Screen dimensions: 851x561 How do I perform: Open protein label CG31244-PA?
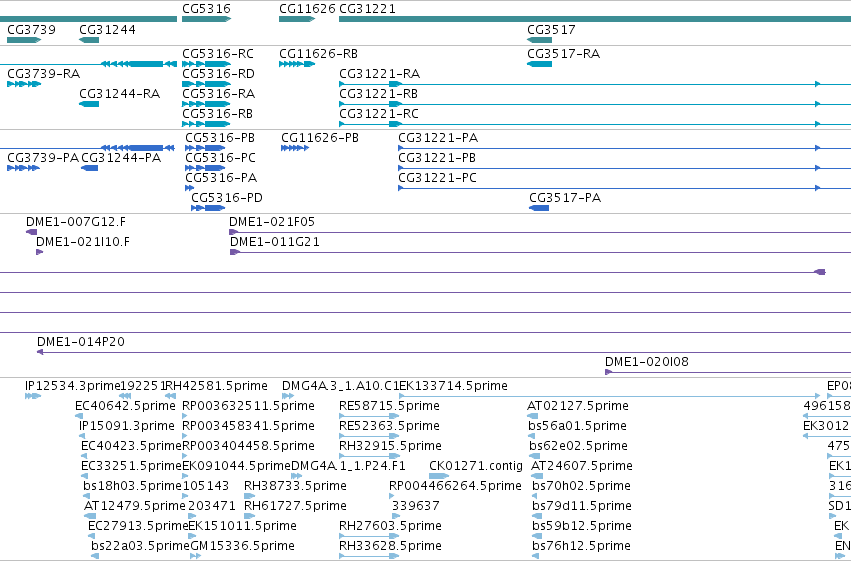121,158
